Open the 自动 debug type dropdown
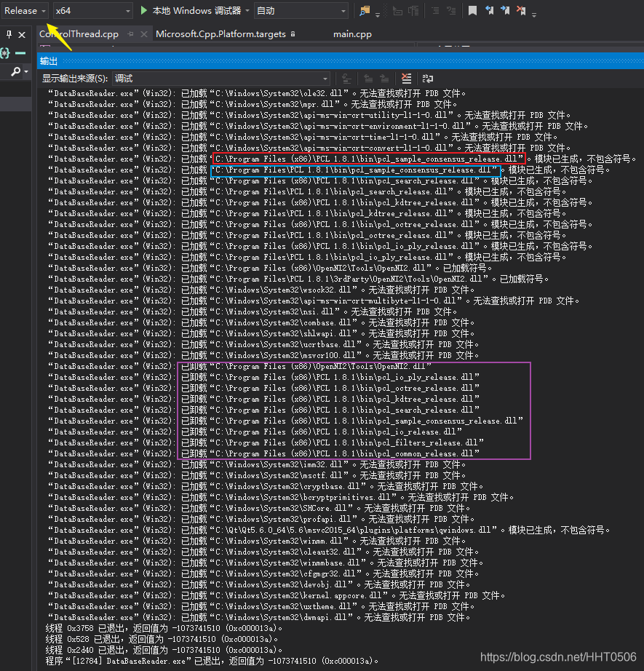The height and width of the screenshot is (671, 644). click(301, 11)
